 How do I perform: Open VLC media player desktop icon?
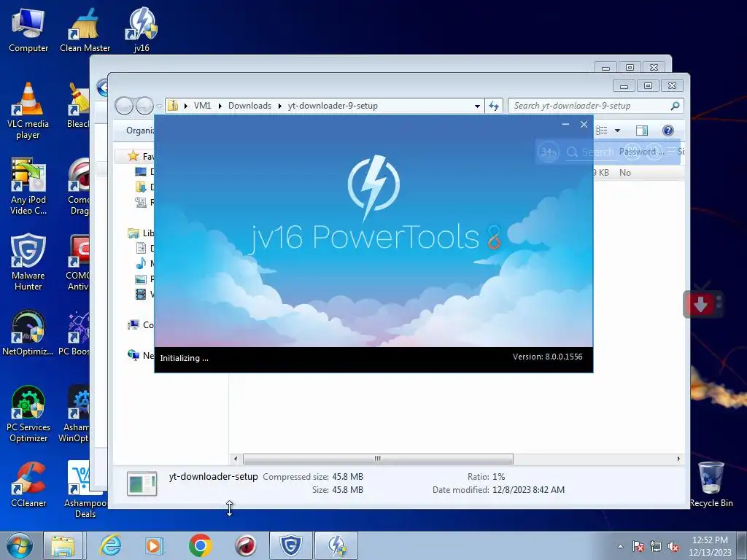tap(28, 111)
